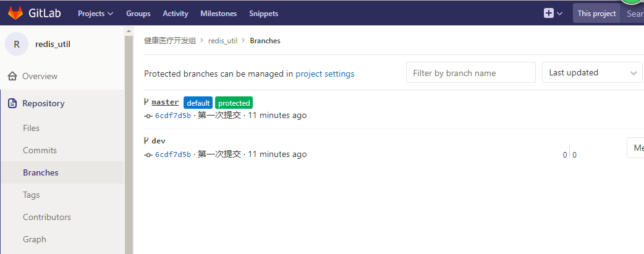
Task: Open the redis_util project title in sidebar
Action: pyautogui.click(x=53, y=44)
